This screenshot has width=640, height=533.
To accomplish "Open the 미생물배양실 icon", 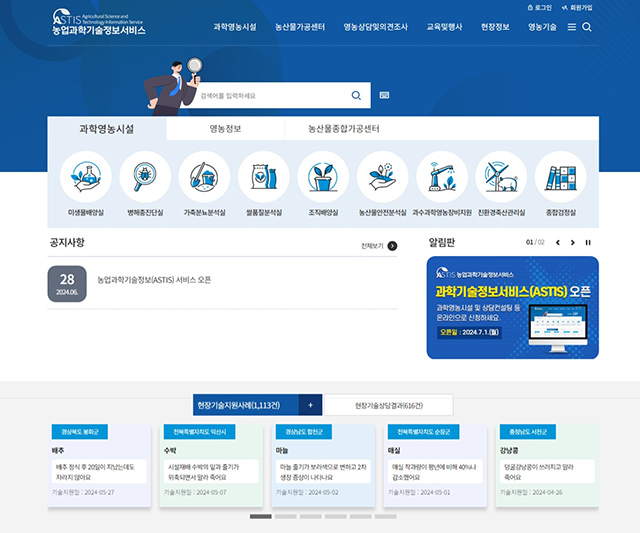I will [x=86, y=177].
